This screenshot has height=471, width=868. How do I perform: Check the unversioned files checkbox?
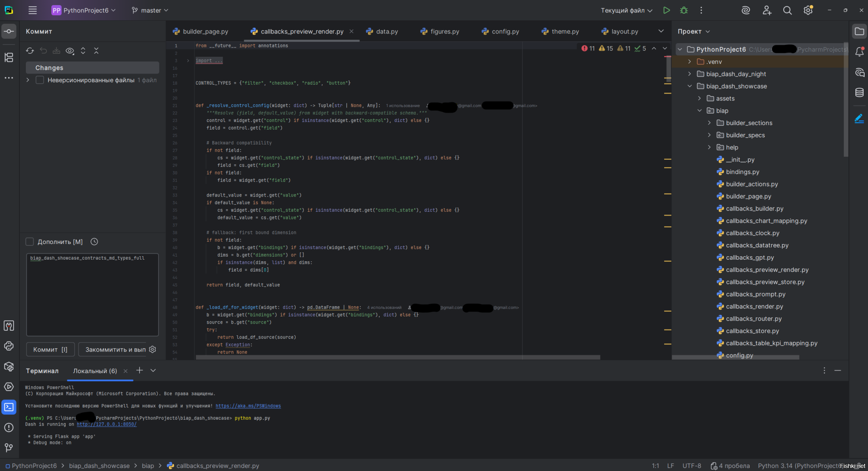click(x=40, y=80)
